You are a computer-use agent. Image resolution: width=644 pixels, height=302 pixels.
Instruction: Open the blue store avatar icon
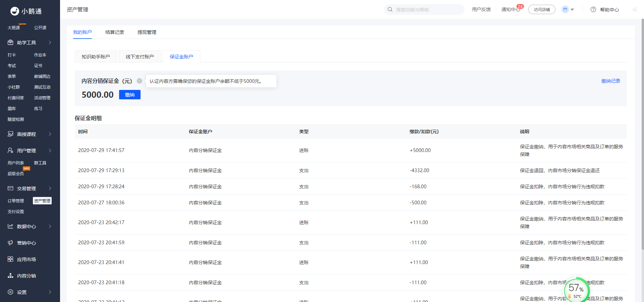click(565, 9)
